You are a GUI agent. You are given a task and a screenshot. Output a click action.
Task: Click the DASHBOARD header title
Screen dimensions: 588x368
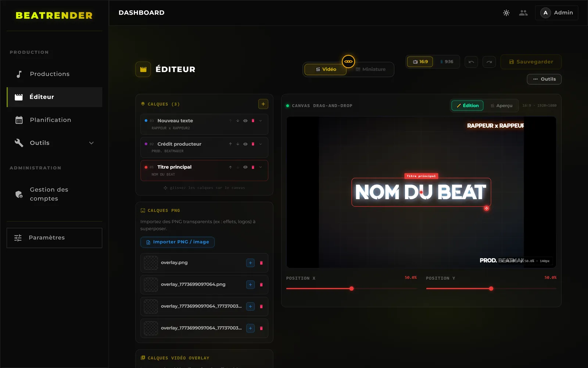[141, 13]
